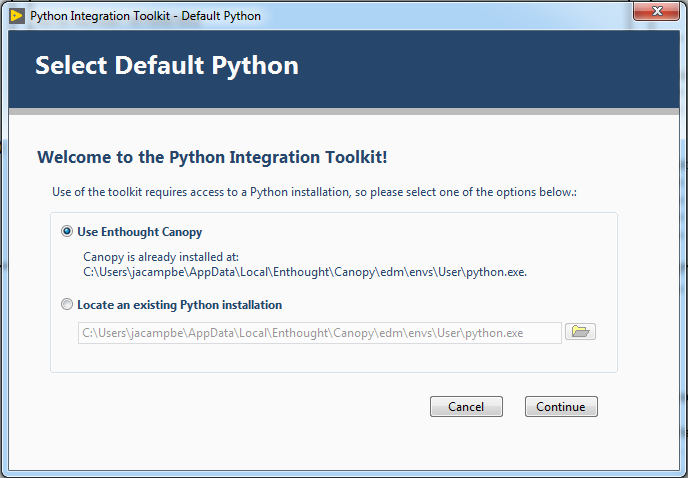688x478 pixels.
Task: Click the Python path input field
Action: (319, 333)
